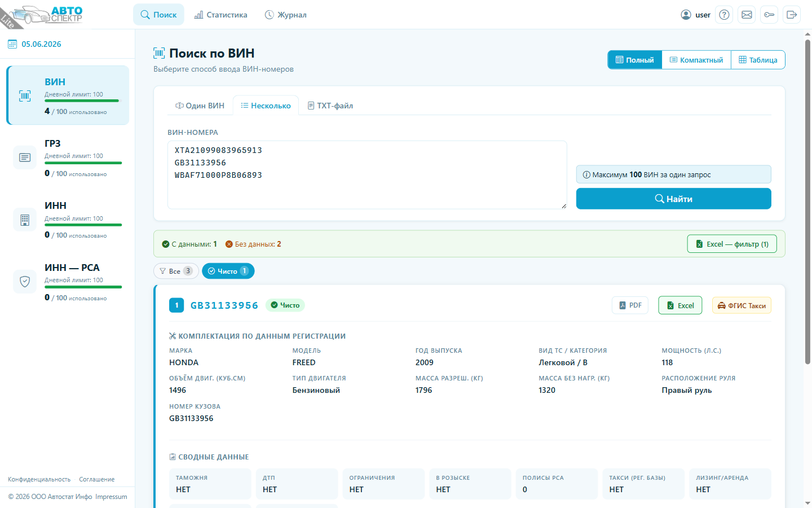812x508 pixels.
Task: Click the key icon in header
Action: [769, 15]
